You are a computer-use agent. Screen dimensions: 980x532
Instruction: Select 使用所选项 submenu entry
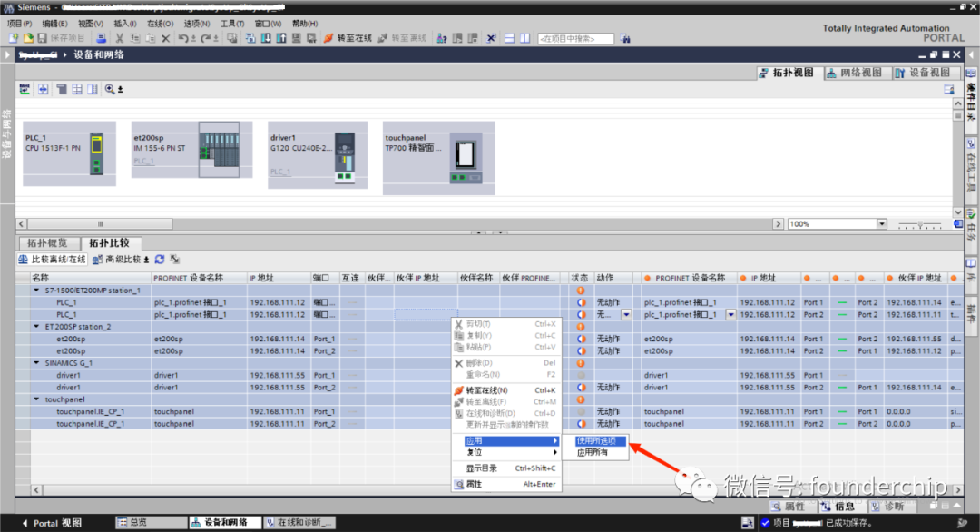coord(595,440)
